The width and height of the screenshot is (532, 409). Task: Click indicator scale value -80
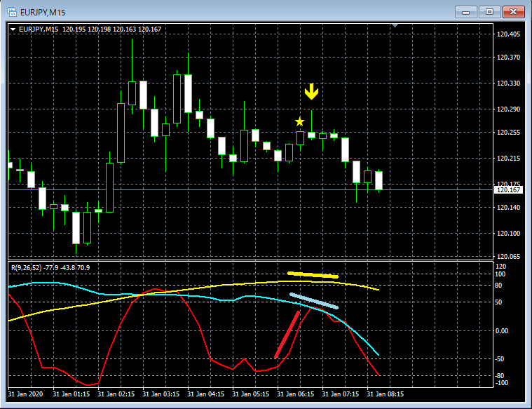coord(501,376)
